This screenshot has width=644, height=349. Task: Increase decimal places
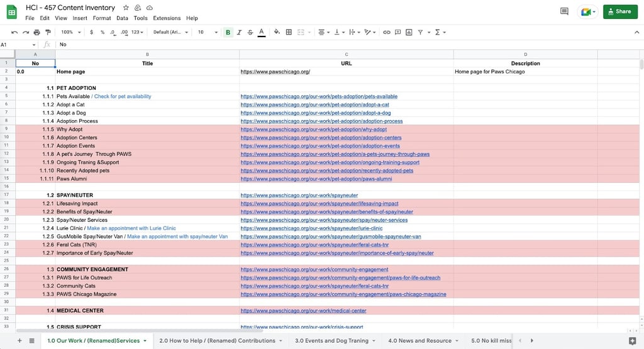tap(124, 32)
